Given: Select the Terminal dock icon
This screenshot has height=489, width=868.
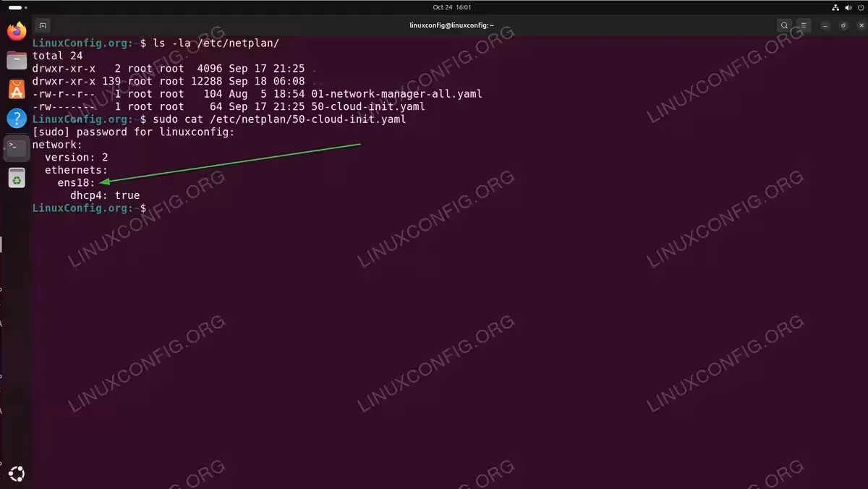Looking at the screenshot, I should [16, 148].
